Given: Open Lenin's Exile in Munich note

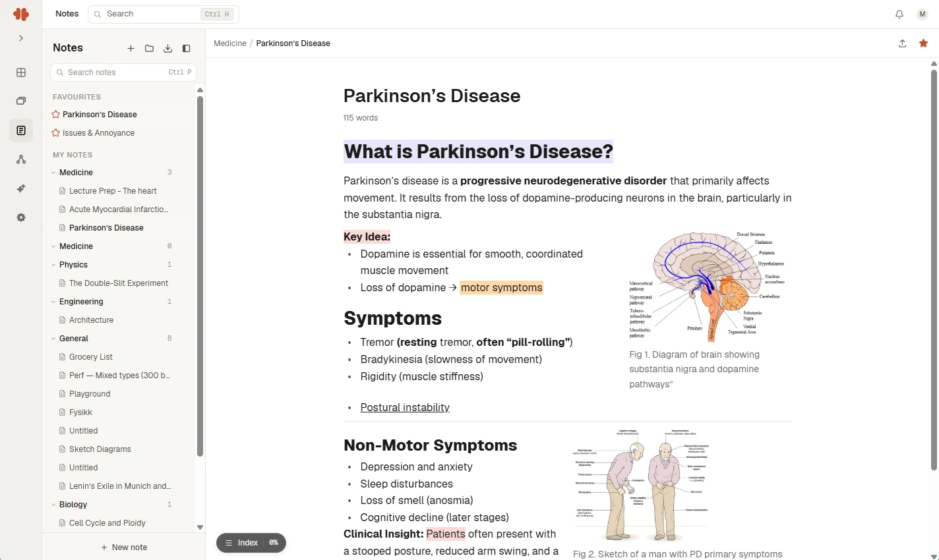Looking at the screenshot, I should click(x=120, y=486).
